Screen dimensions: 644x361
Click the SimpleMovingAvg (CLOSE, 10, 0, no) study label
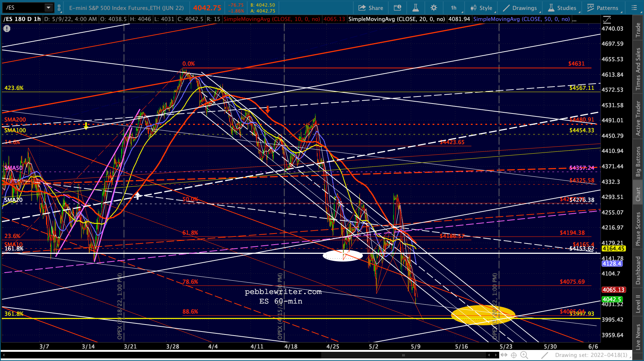pyautogui.click(x=272, y=19)
